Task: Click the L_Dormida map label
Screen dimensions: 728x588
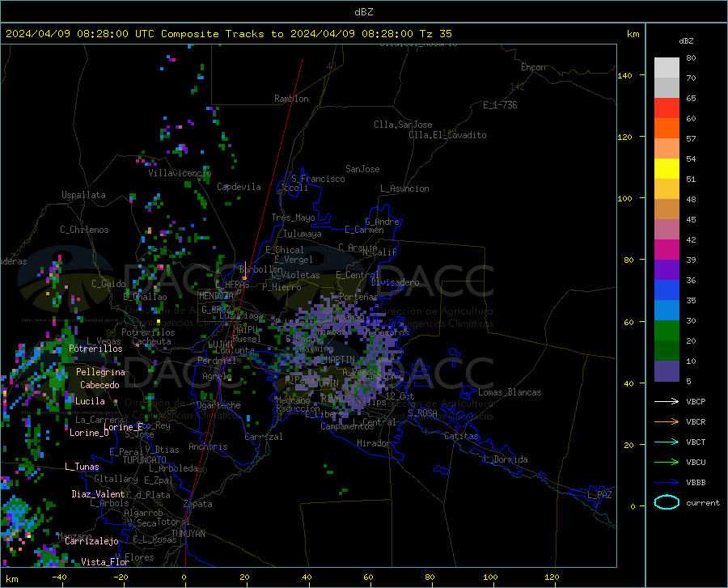Action: click(x=506, y=459)
